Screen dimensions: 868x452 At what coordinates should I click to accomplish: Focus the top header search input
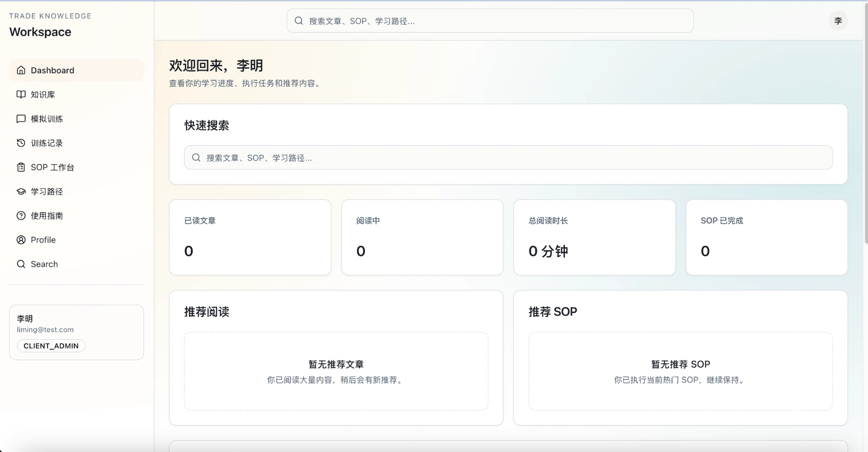point(490,21)
